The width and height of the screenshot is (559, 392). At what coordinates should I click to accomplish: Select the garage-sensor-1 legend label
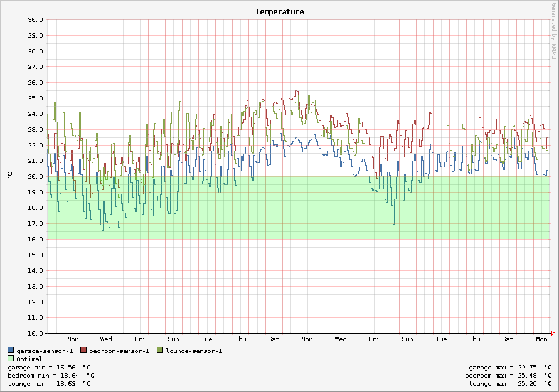45,351
